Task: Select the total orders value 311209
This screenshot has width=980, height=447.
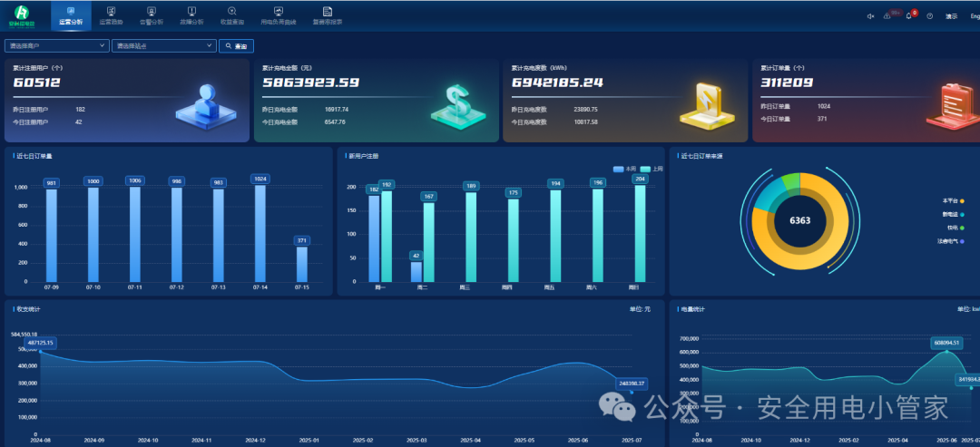Action: tap(786, 83)
